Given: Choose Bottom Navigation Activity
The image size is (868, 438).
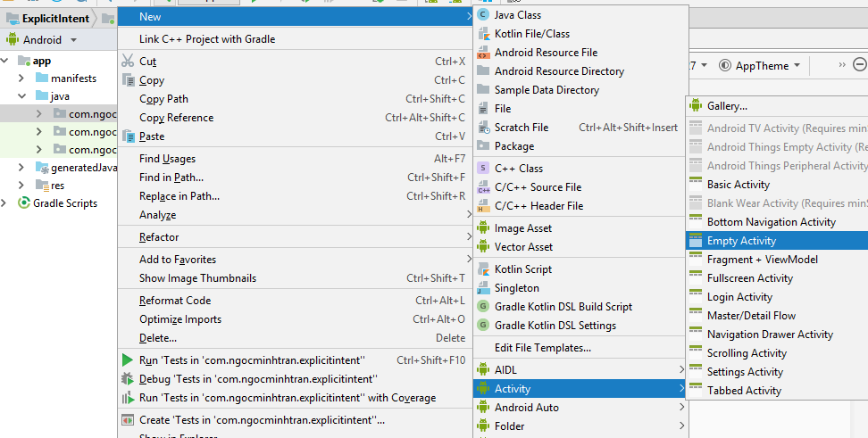Looking at the screenshot, I should [x=777, y=222].
